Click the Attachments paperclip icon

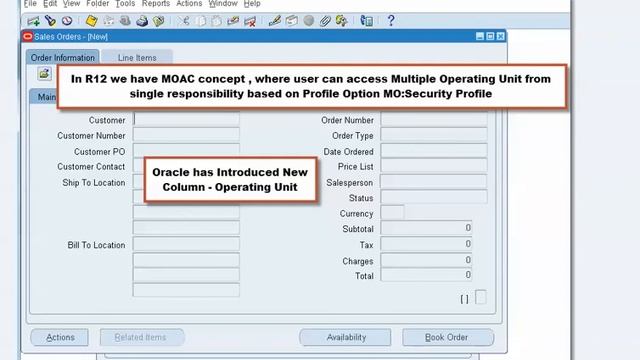(325, 20)
